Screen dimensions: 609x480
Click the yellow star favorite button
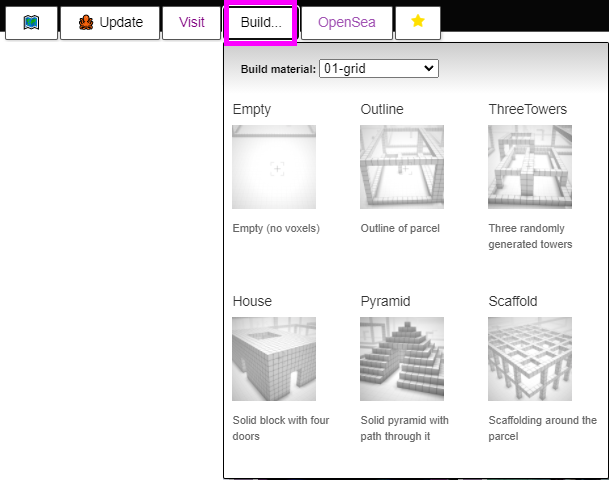coord(417,22)
